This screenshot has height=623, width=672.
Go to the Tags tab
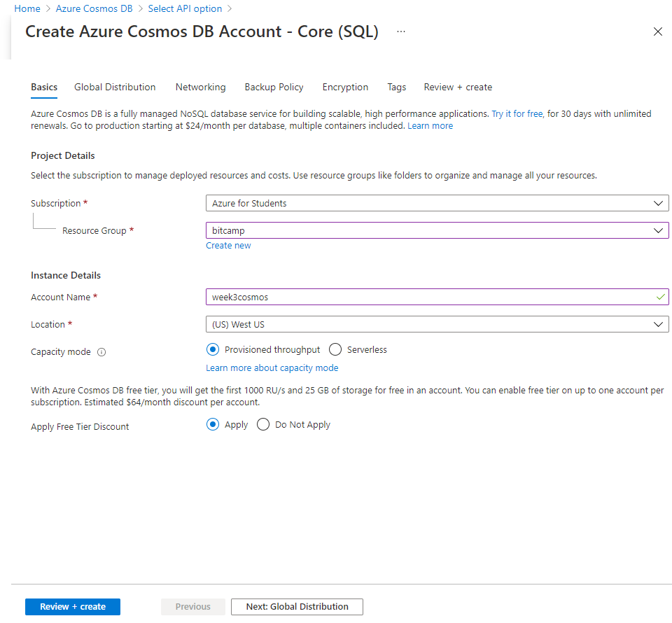point(397,87)
